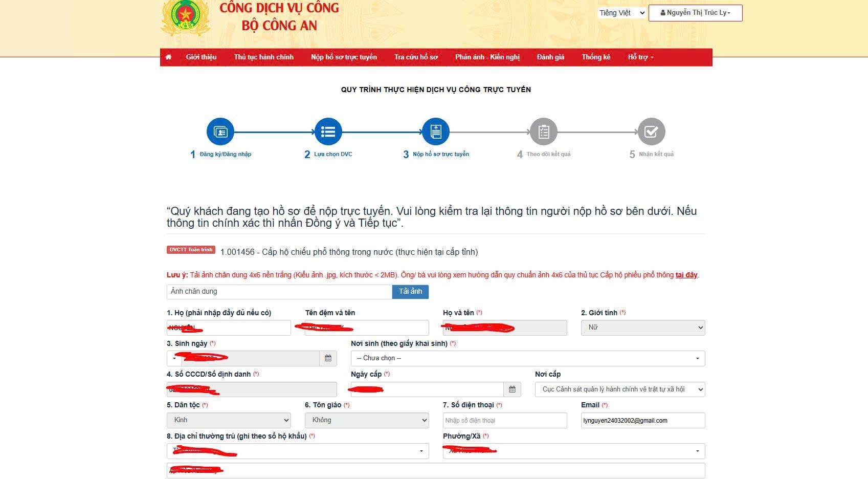868x479 pixels.
Task: Select the Tra cứu hồ sơ menu item
Action: 415,57
